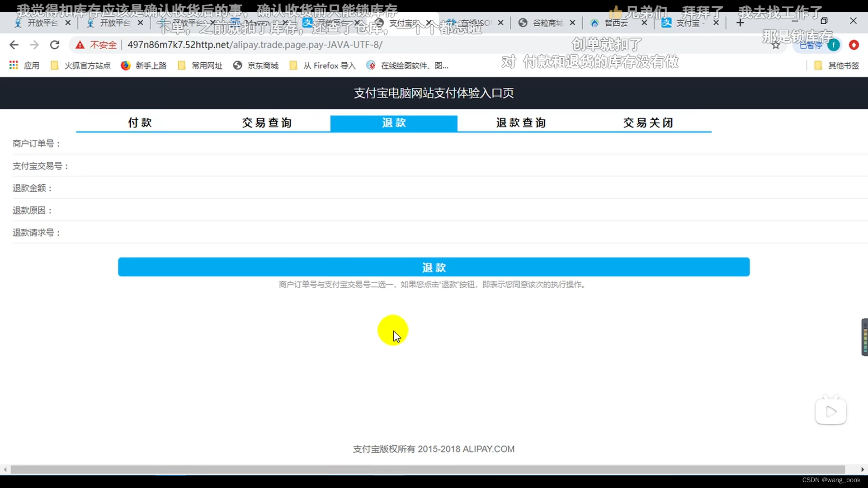Viewport: 868px width, 488px height.
Task: Open the 应用 apps grid bookmark
Action: 24,66
